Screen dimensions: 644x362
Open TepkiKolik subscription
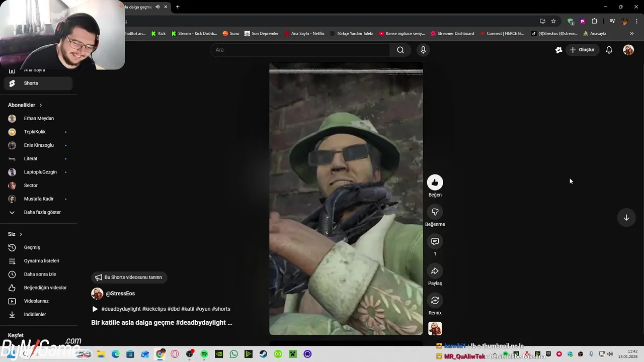[x=38, y=132]
